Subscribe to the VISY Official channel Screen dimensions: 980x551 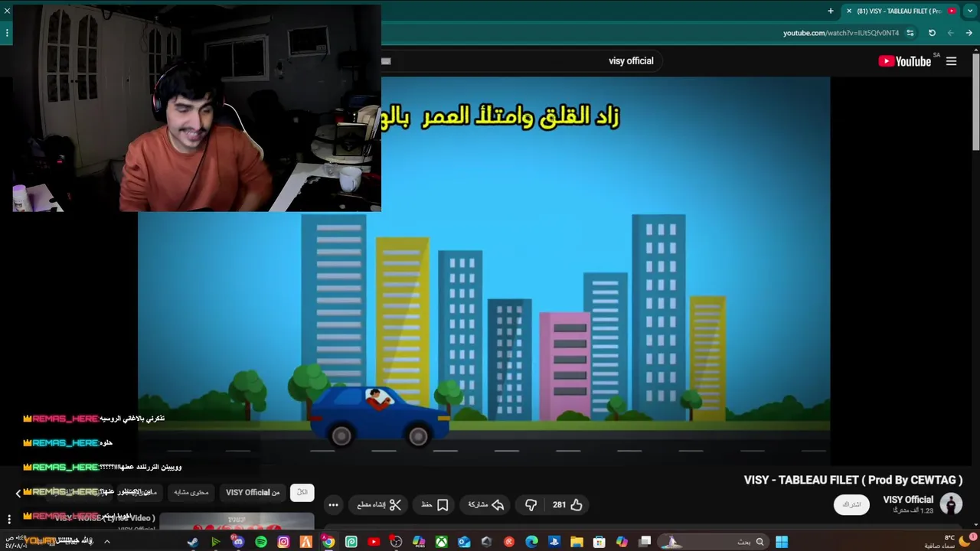coord(851,504)
